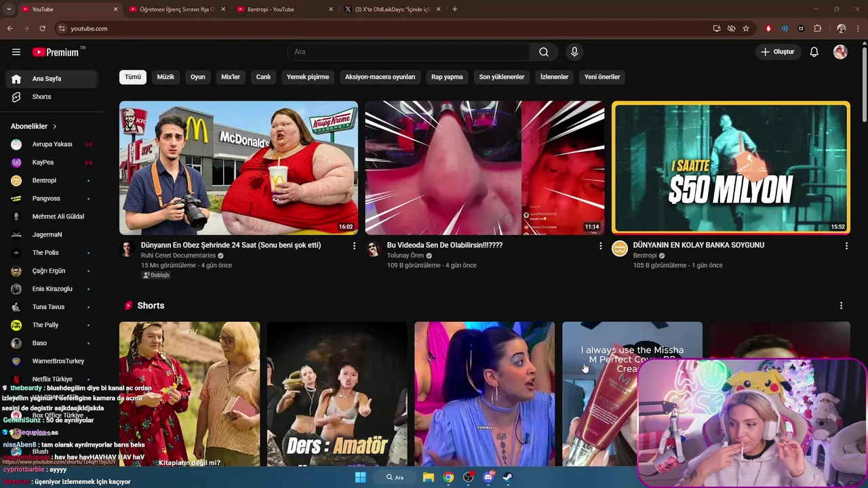Viewport: 868px width, 488px height.
Task: Select Baso in subscriptions
Action: point(52,343)
